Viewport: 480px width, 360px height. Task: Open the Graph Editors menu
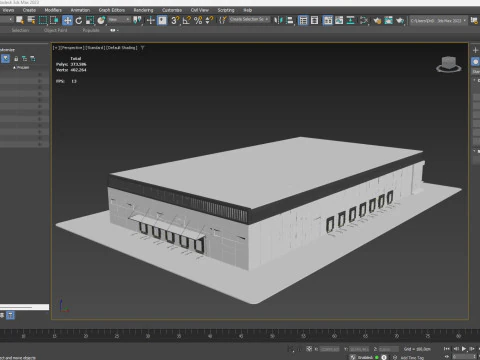tap(112, 10)
